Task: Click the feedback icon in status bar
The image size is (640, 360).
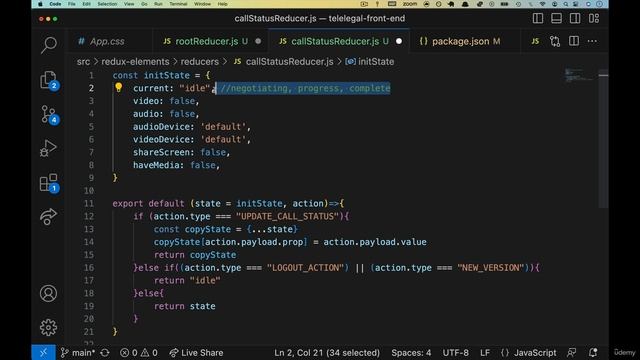Action: tap(571, 353)
